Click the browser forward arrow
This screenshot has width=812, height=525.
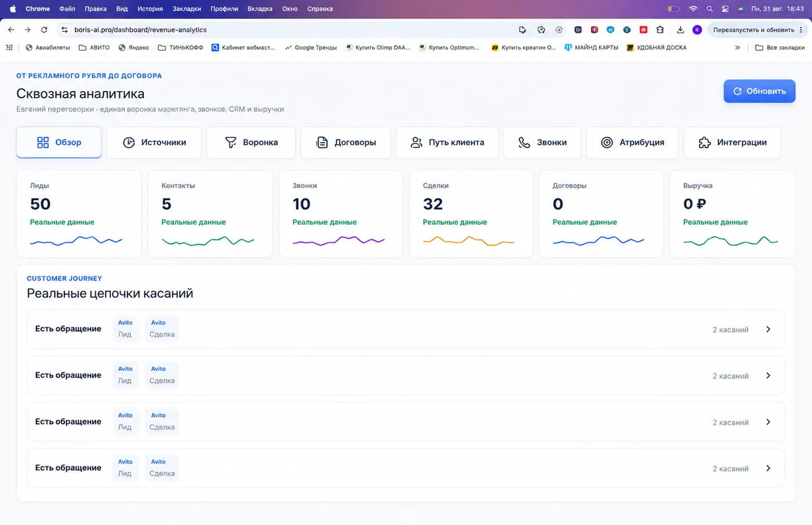click(x=27, y=30)
